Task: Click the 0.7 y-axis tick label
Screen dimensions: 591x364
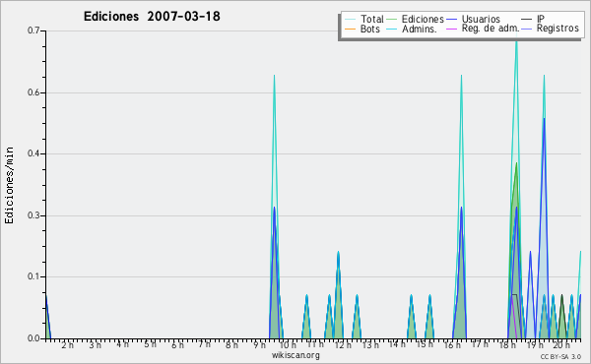Action: pos(33,30)
